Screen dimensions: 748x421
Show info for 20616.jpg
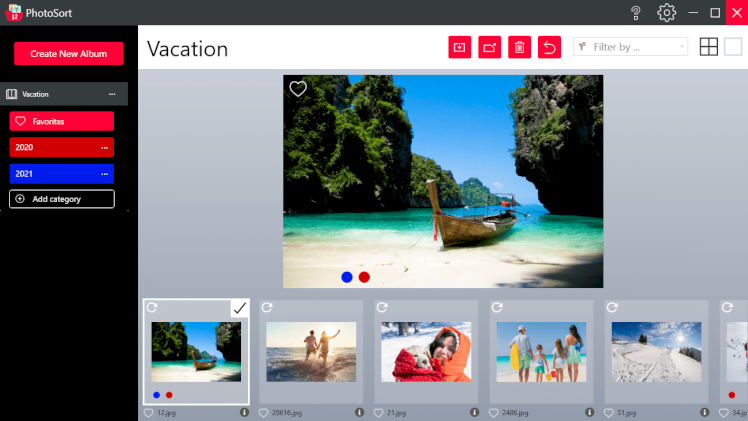[x=359, y=412]
